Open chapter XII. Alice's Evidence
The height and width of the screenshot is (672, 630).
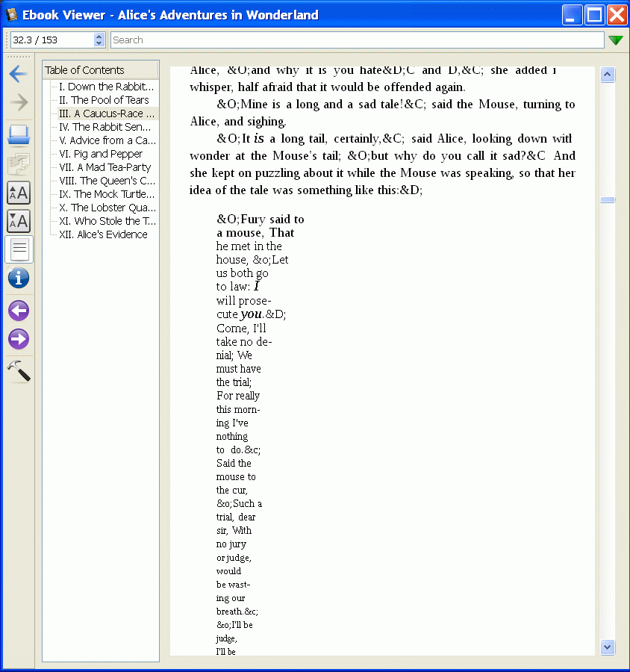(x=103, y=234)
